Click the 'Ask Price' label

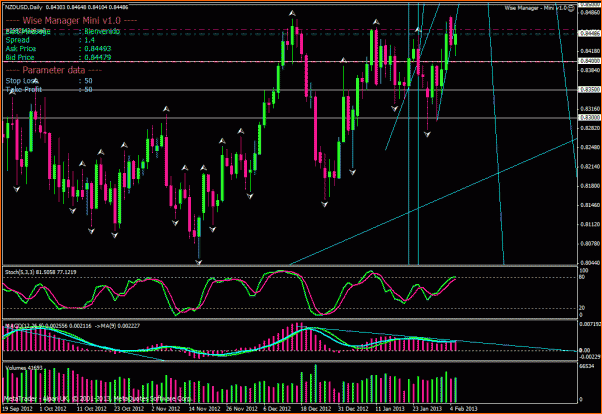[21, 49]
